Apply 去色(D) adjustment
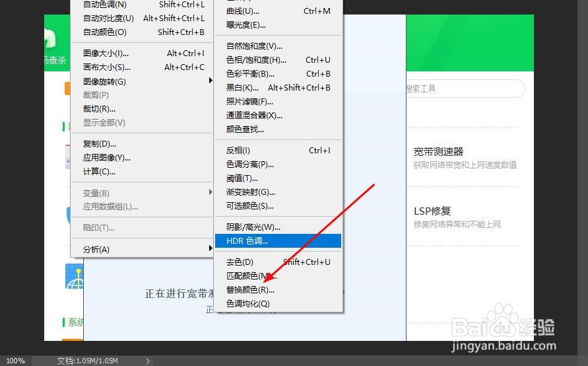The width and height of the screenshot is (588, 366). tap(278, 262)
